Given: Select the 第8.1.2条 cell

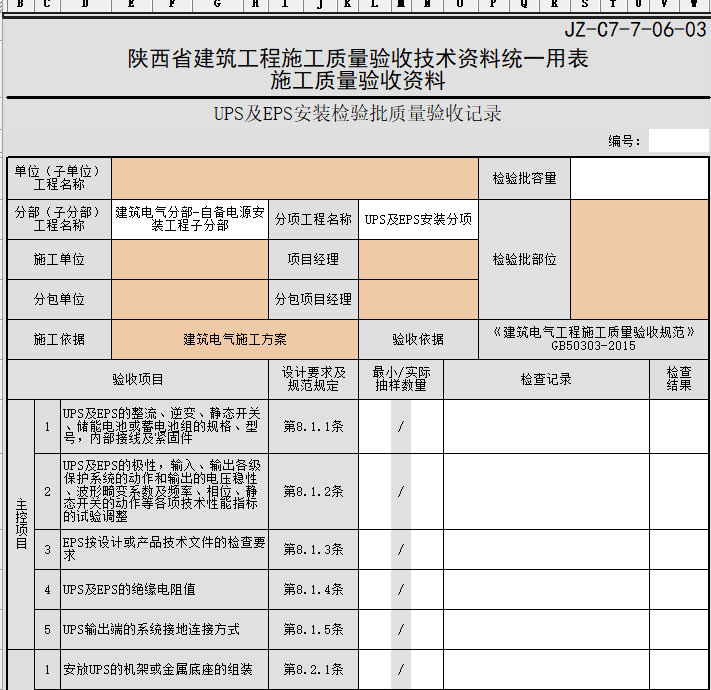Looking at the screenshot, I should [x=313, y=491].
